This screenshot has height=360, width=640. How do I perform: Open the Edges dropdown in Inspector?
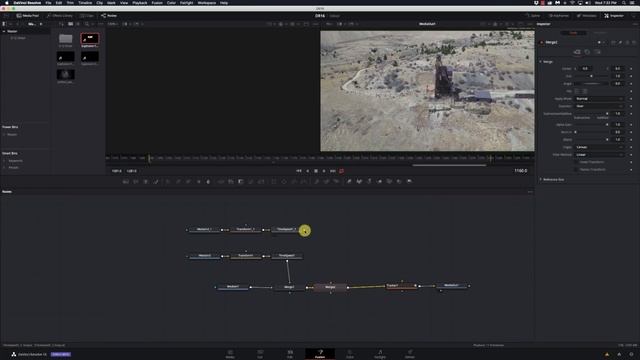tap(600, 147)
